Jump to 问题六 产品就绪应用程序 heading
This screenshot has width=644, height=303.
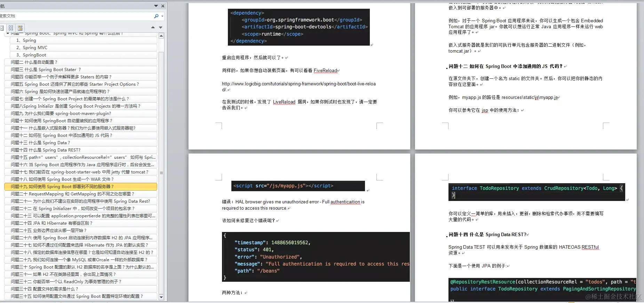coord(81,92)
